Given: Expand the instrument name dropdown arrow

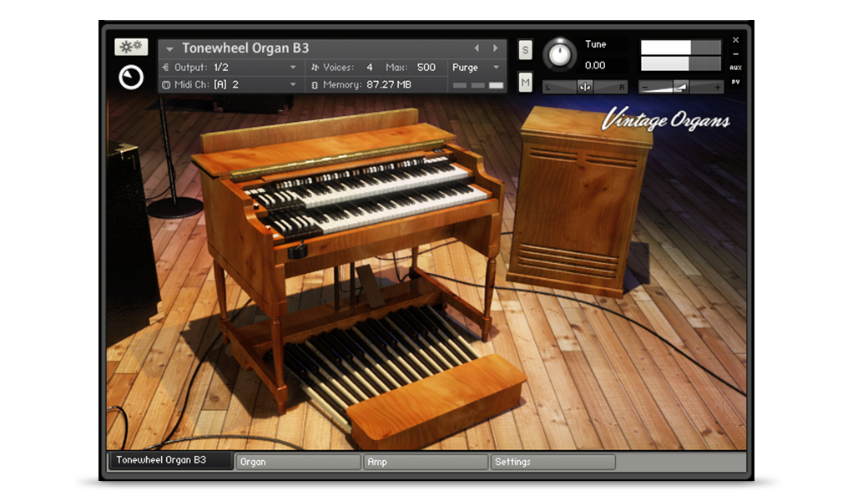Looking at the screenshot, I should pos(169,49).
